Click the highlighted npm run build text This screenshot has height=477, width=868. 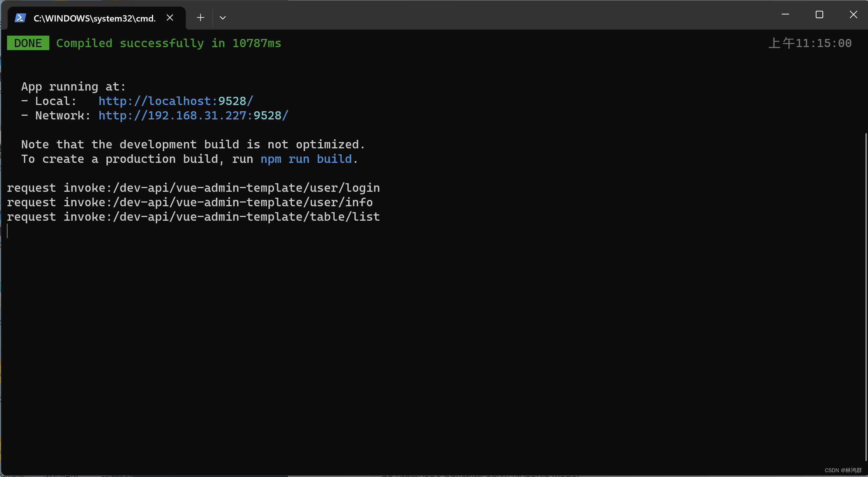coord(307,159)
